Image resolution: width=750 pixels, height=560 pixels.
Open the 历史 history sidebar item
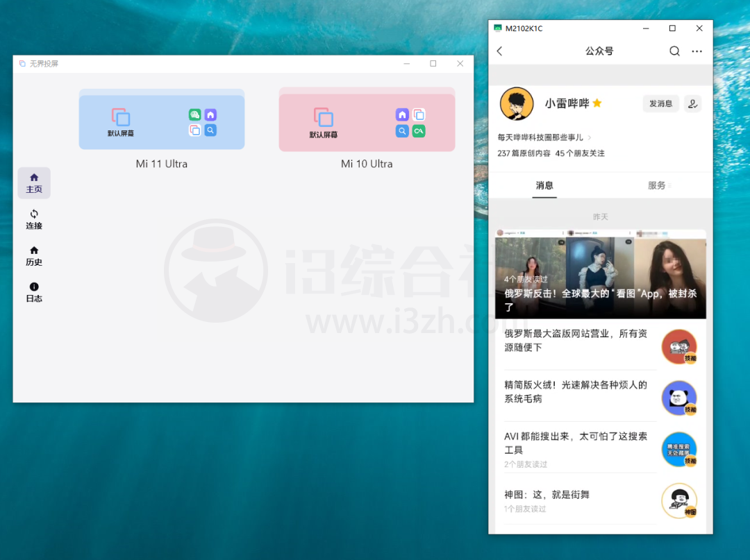(34, 256)
